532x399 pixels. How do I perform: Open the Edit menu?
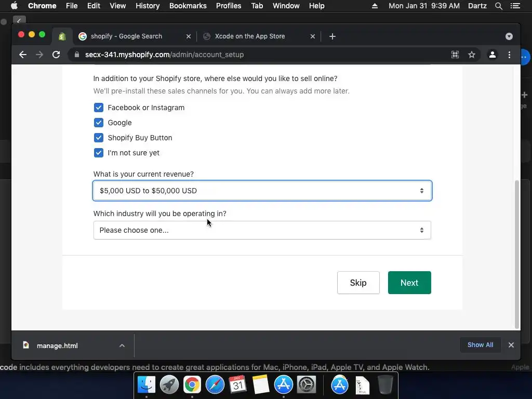pyautogui.click(x=94, y=6)
